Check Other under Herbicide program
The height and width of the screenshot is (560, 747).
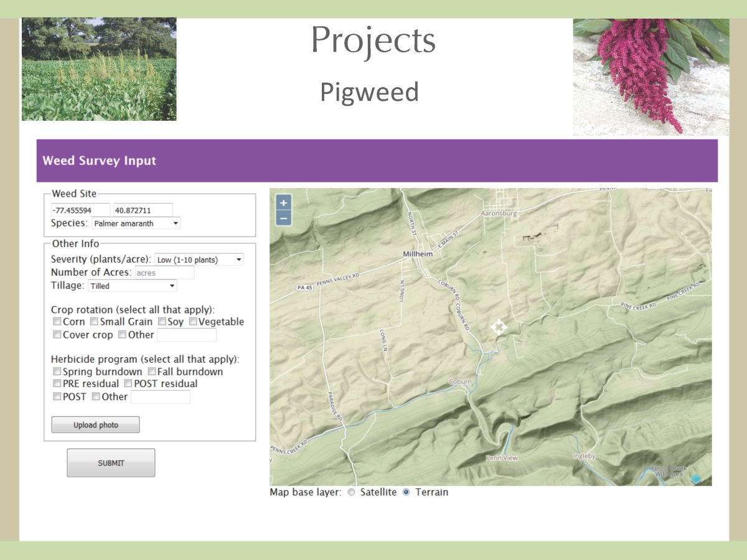coord(96,396)
